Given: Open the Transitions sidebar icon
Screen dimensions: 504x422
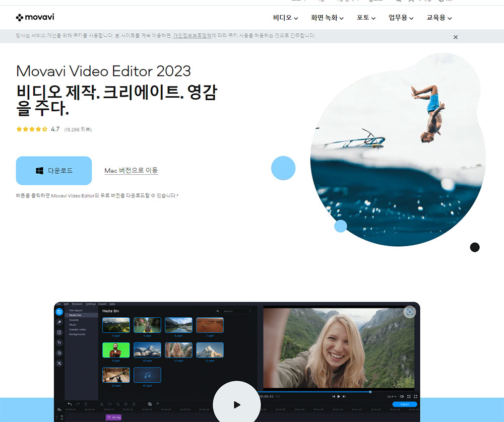Looking at the screenshot, I should click(x=59, y=332).
